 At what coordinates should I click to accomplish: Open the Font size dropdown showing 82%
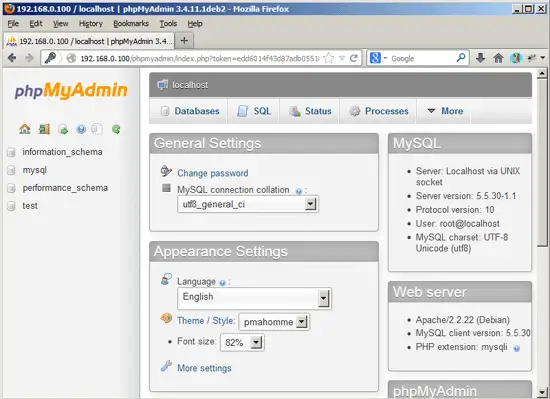pos(242,342)
